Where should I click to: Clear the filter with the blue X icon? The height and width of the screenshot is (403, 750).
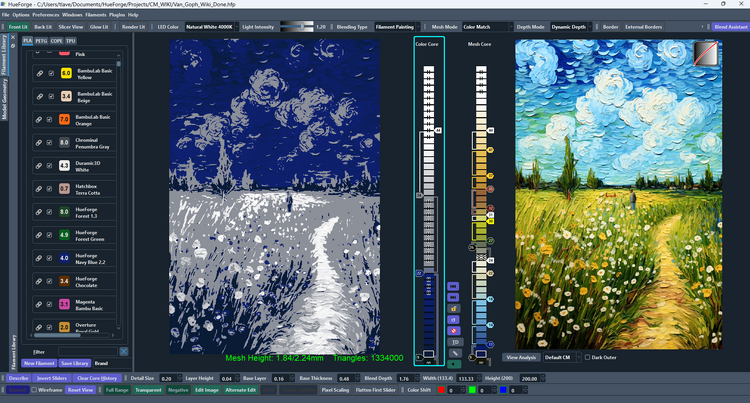coord(123,352)
